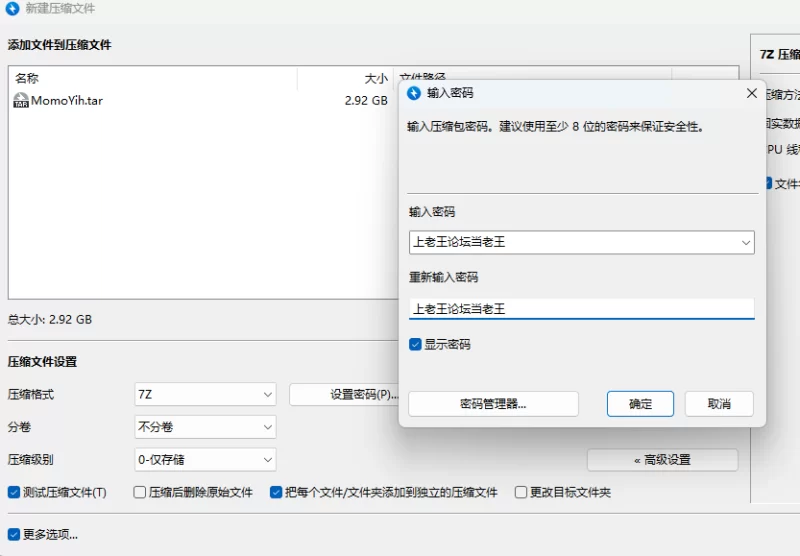Click the 确定 button
The image size is (800, 556).
pyautogui.click(x=640, y=404)
